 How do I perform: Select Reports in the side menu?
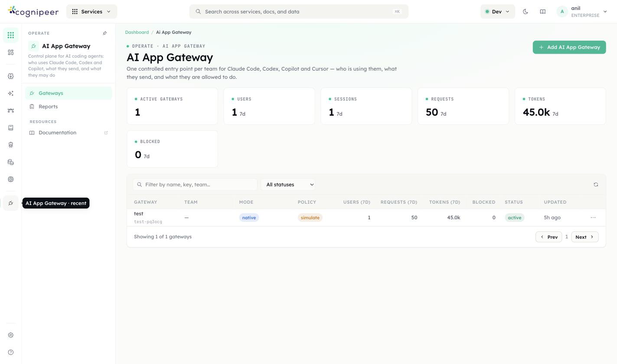coord(69,107)
